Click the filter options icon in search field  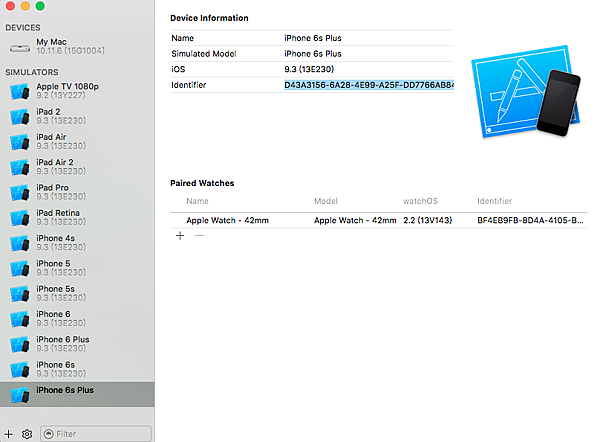[x=49, y=434]
